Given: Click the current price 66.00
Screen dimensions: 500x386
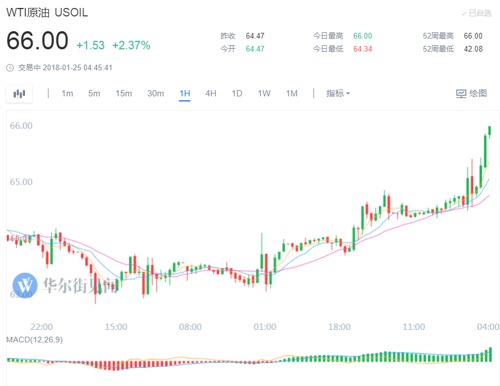Looking at the screenshot, I should [37, 41].
